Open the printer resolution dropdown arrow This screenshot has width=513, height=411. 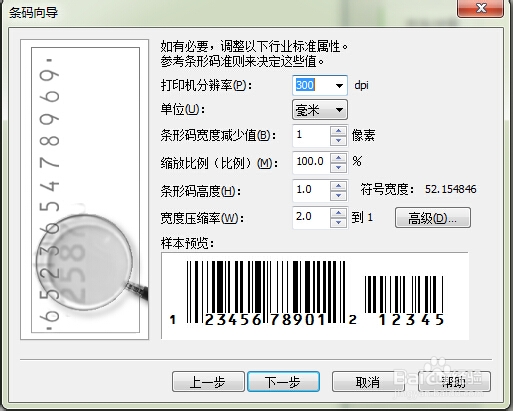click(339, 86)
